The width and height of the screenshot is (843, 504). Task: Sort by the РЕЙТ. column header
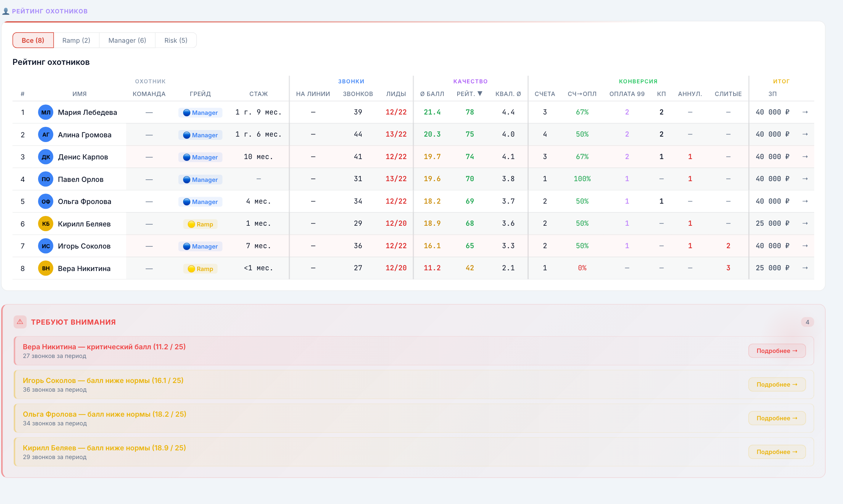(469, 94)
